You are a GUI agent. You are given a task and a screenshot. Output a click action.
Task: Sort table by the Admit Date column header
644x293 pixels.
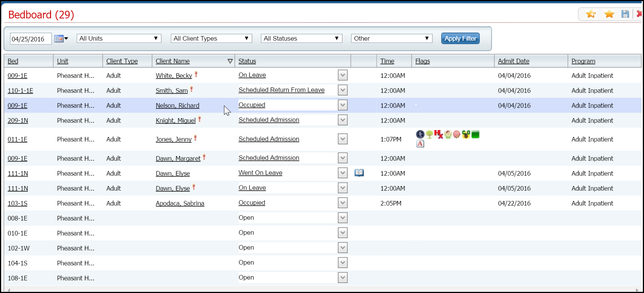(513, 61)
